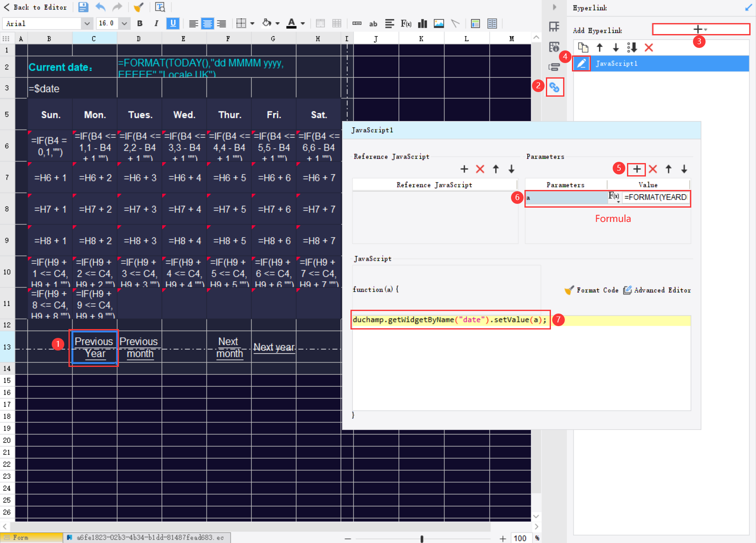Click the Format Code button
The height and width of the screenshot is (543, 756).
pyautogui.click(x=592, y=290)
